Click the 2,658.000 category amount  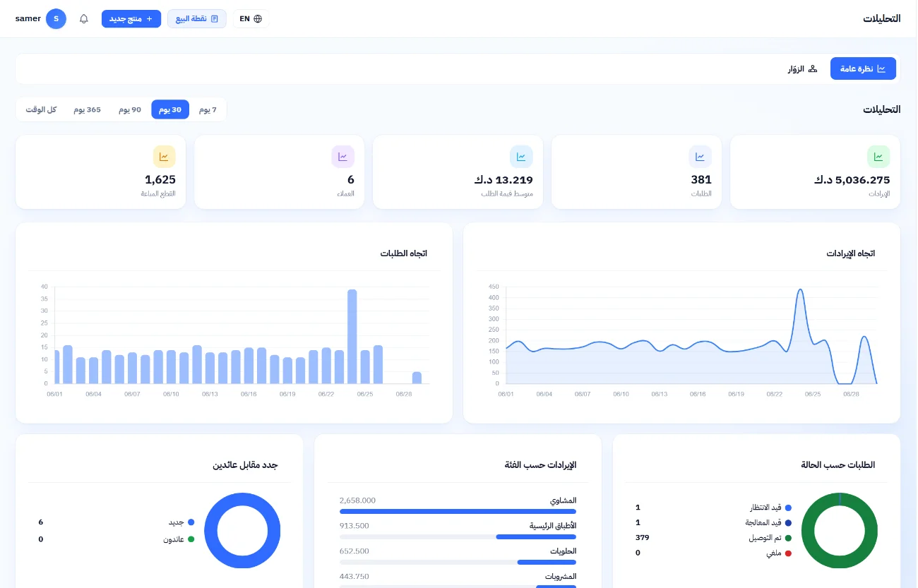pyautogui.click(x=357, y=500)
